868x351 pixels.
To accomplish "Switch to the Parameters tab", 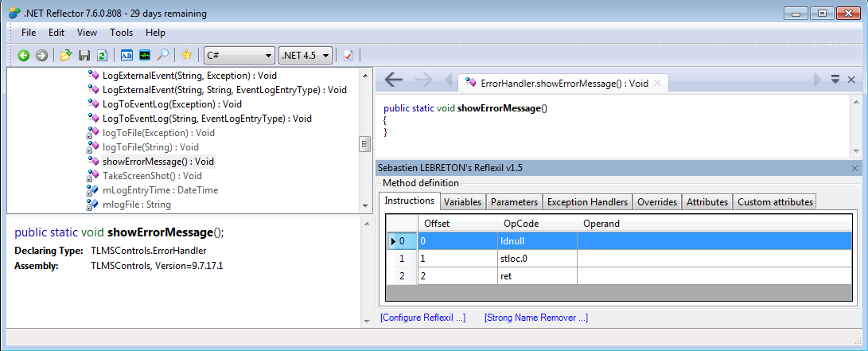I will [514, 202].
